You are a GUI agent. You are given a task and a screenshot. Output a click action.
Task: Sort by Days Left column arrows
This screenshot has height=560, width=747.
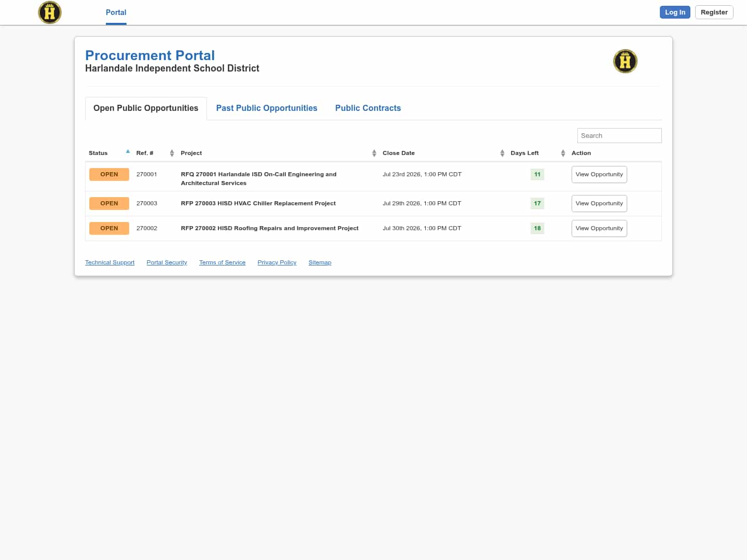[563, 153]
